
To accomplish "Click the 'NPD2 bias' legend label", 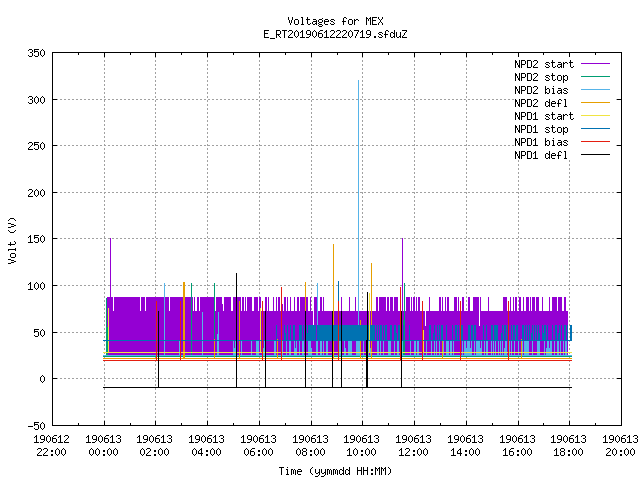I will point(541,90).
